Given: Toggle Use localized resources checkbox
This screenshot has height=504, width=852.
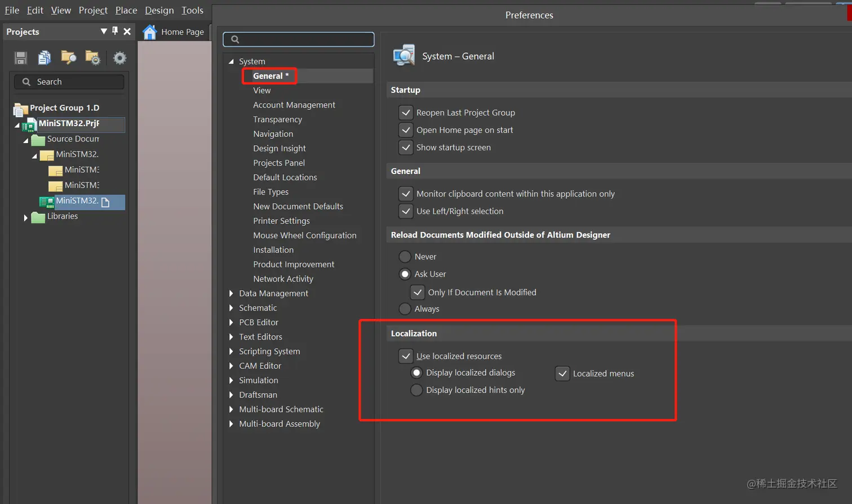Looking at the screenshot, I should pos(406,356).
